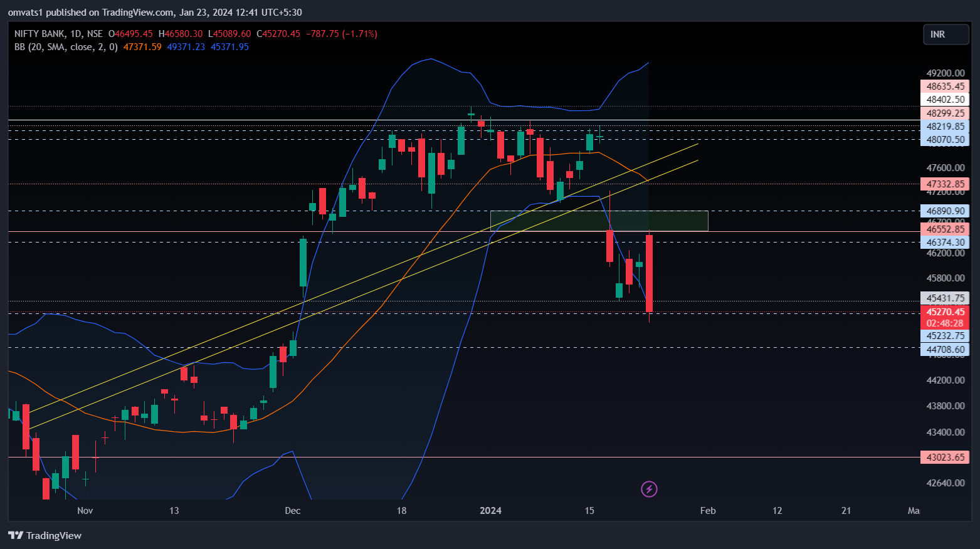This screenshot has width=980, height=549.
Task: Click the Feb date label
Action: 708,511
